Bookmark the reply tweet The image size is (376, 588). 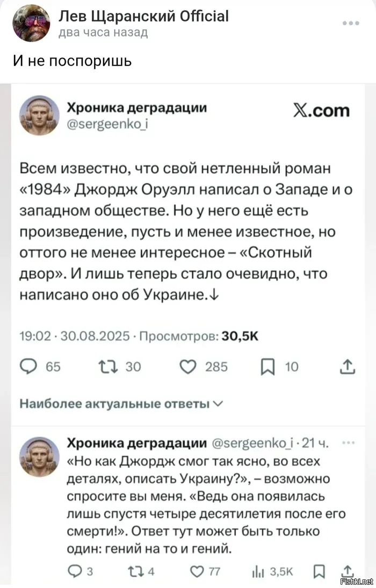(x=319, y=571)
